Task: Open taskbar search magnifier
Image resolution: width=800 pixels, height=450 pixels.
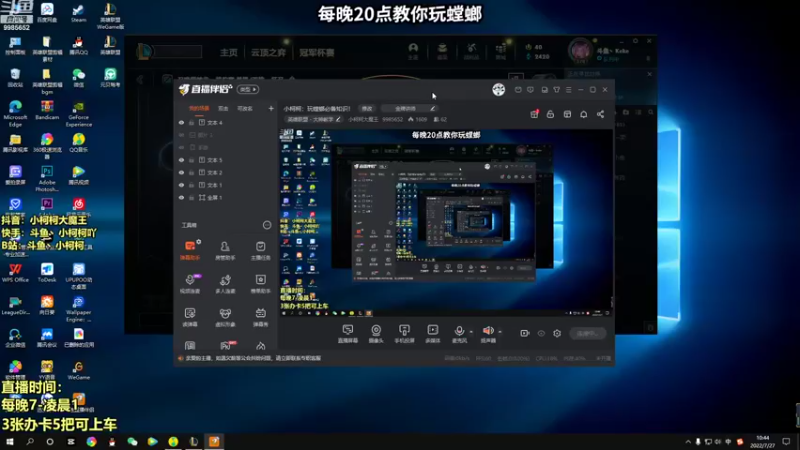Action: point(30,441)
